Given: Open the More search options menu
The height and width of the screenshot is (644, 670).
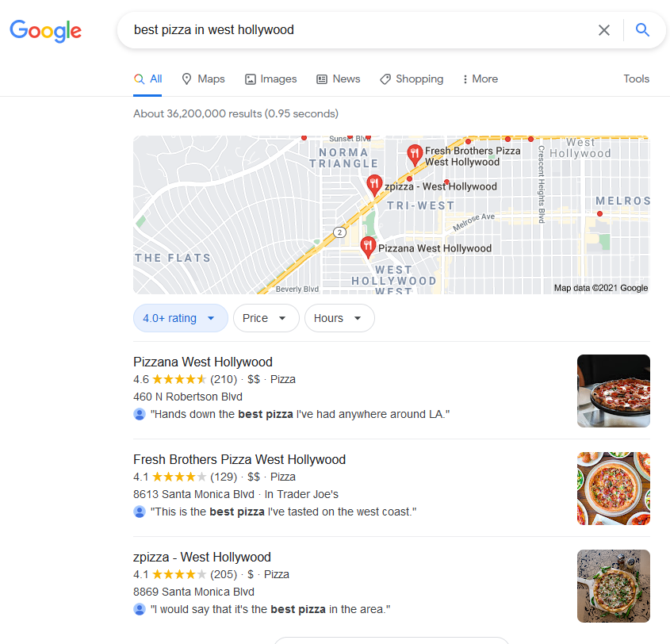Looking at the screenshot, I should [x=480, y=79].
